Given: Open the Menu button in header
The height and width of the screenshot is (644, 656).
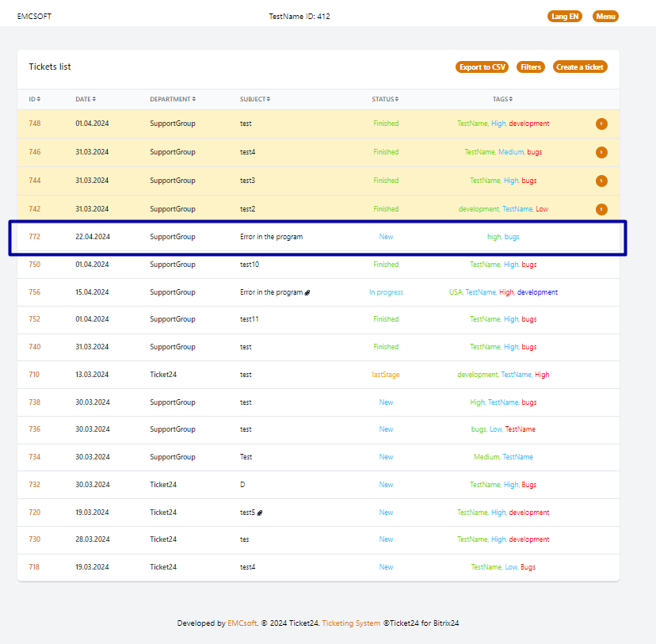Looking at the screenshot, I should (605, 16).
